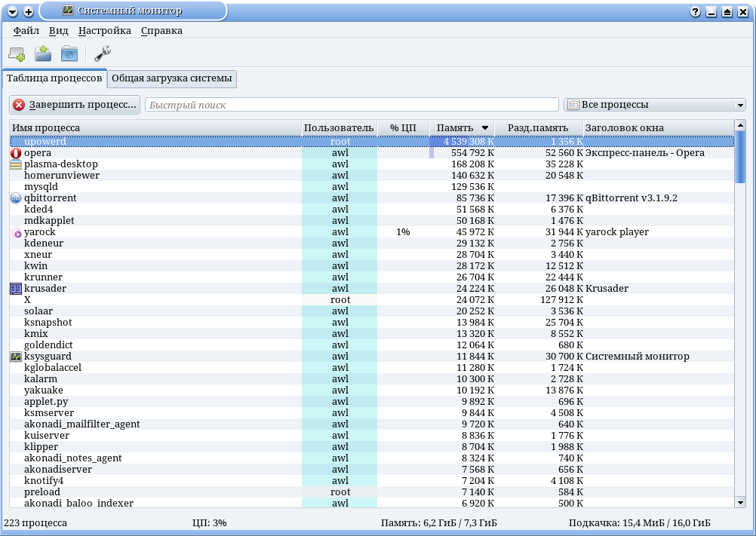The width and height of the screenshot is (756, 536).
Task: Select the ksnapshot process row
Action: (372, 323)
